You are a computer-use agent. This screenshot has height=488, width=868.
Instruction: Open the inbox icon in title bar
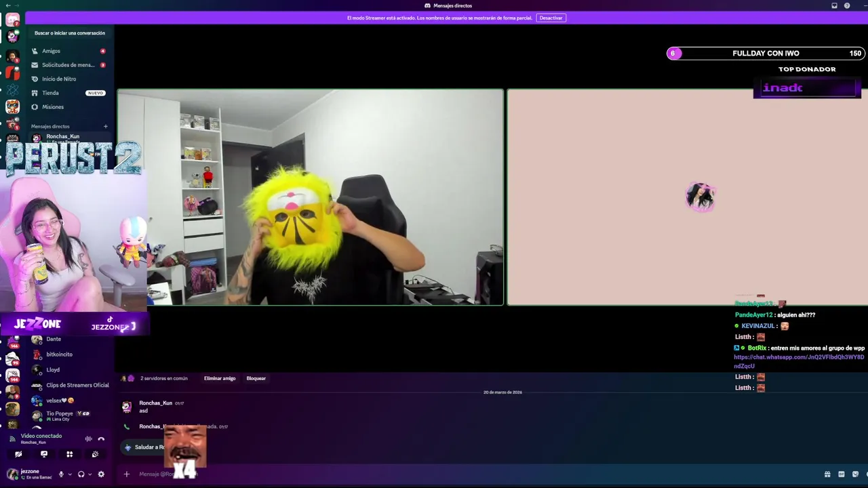[834, 5]
